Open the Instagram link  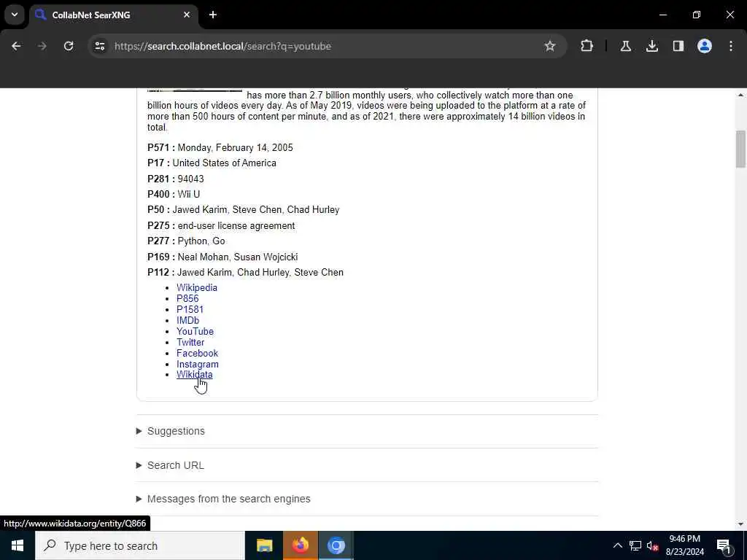tap(198, 365)
